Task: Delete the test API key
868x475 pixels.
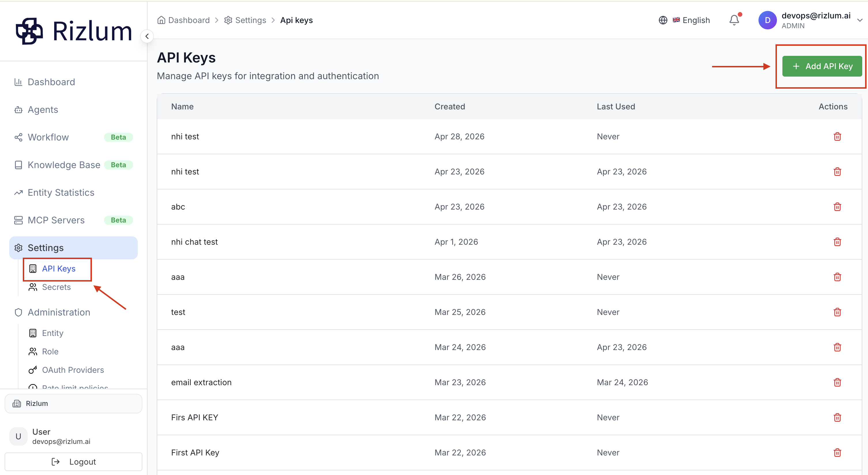Action: point(837,312)
